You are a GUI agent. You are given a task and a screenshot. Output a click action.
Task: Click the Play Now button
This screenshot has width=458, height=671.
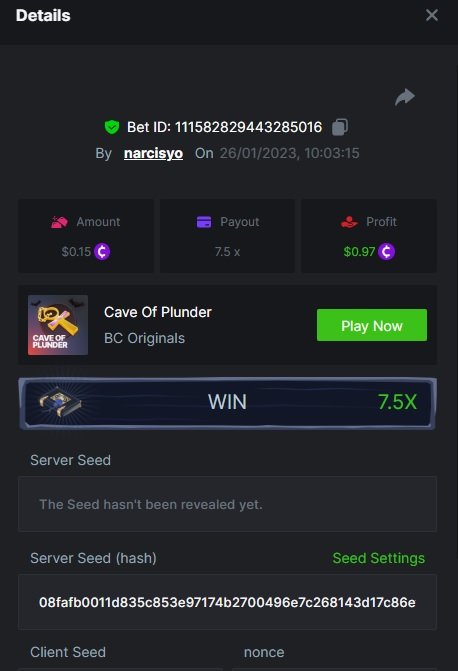pyautogui.click(x=372, y=325)
